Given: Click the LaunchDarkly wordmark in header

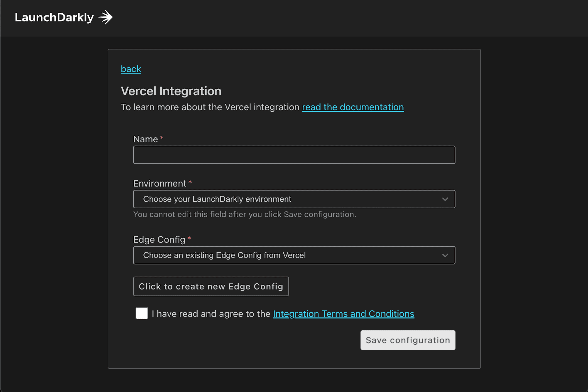Looking at the screenshot, I should click(x=54, y=17).
